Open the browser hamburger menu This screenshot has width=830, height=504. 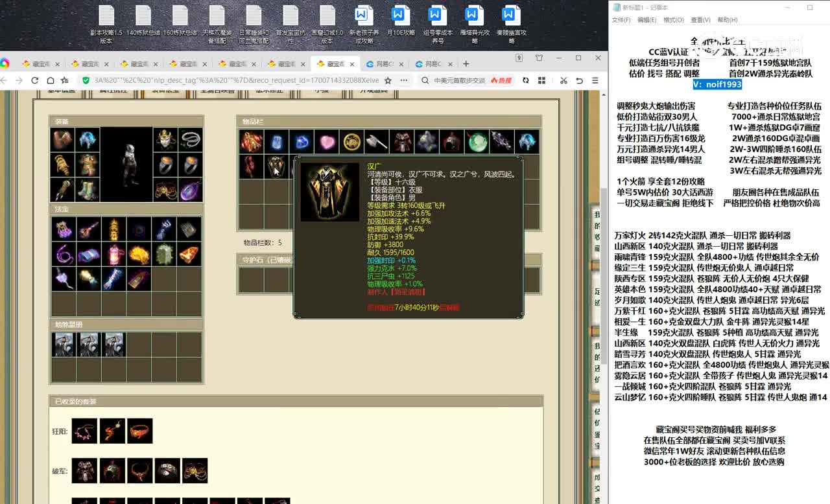[595, 80]
